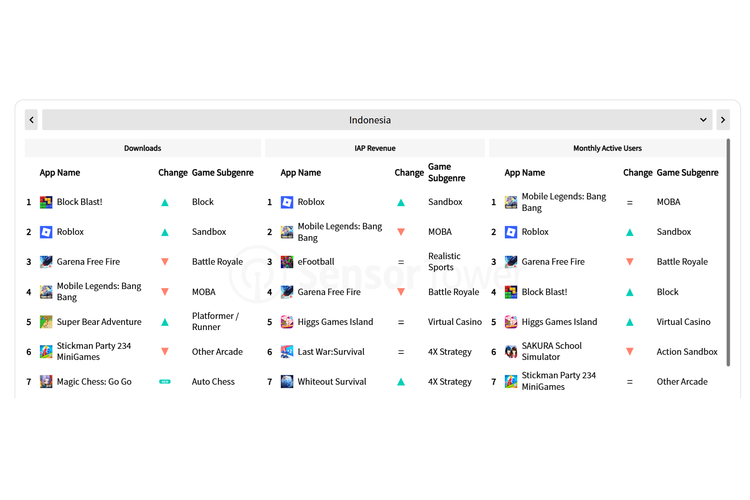Viewport: 750px width, 500px height.
Task: Click Garena Free Fire icon in Monthly Active Users
Action: (511, 262)
